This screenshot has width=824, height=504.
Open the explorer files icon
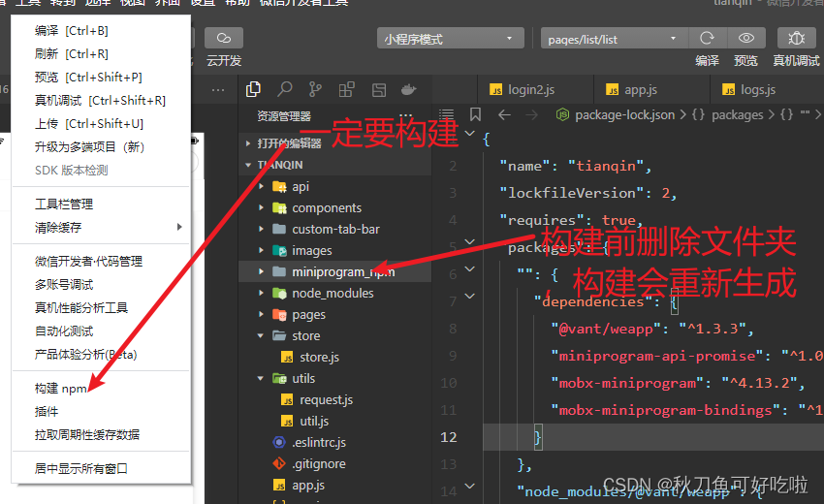click(253, 89)
